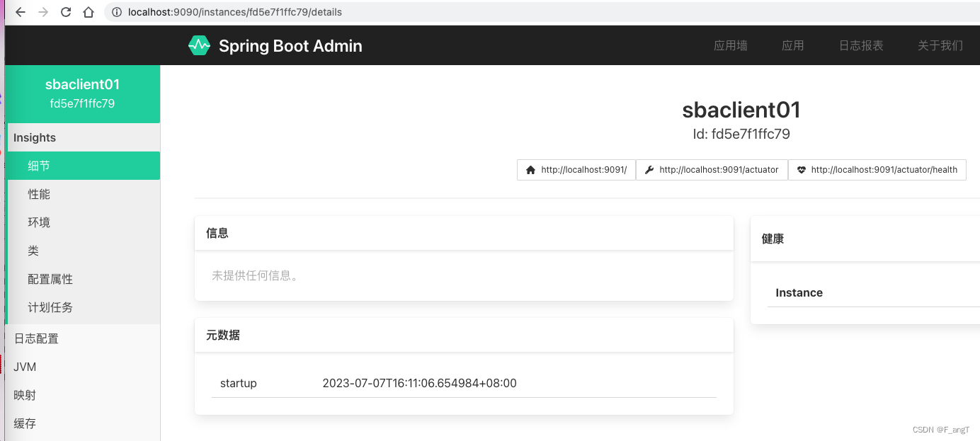
Task: Select 细节 in the sidebar
Action: click(x=83, y=166)
